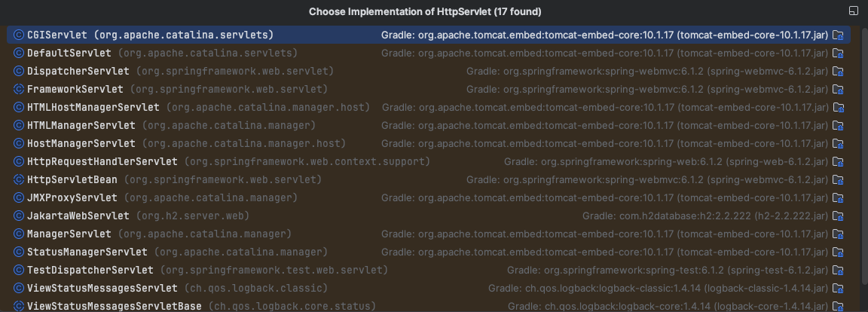Click abstract class icon beside HttpServletBean
The image size is (868, 312).
[x=18, y=180]
